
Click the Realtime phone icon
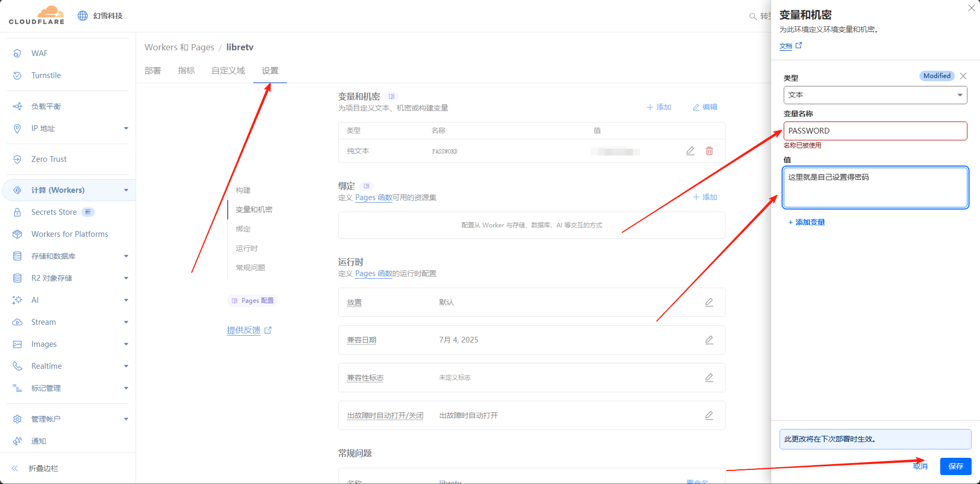[x=17, y=366]
